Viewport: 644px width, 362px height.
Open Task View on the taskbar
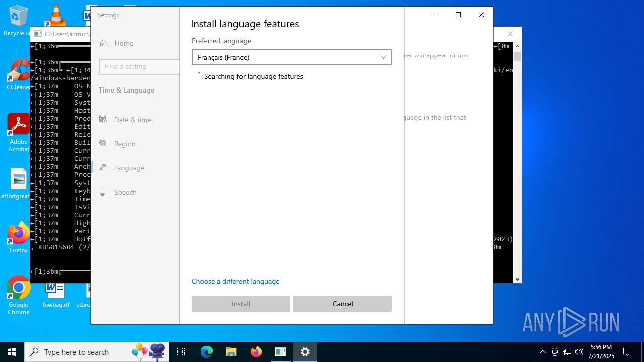[x=181, y=352]
